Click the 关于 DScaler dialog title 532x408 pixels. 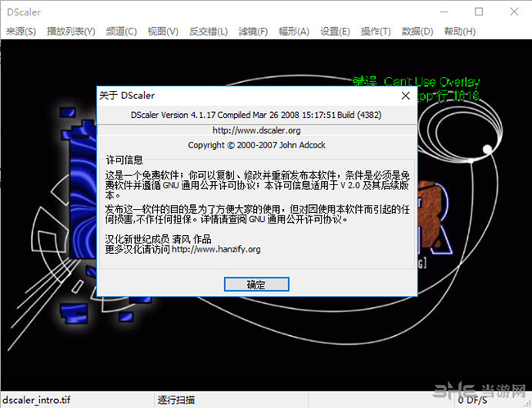click(127, 96)
